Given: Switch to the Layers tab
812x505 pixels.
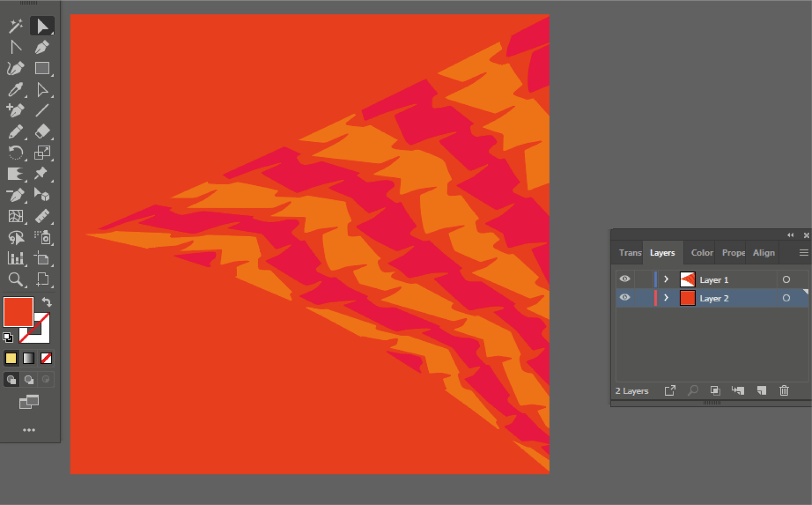Looking at the screenshot, I should pyautogui.click(x=662, y=252).
